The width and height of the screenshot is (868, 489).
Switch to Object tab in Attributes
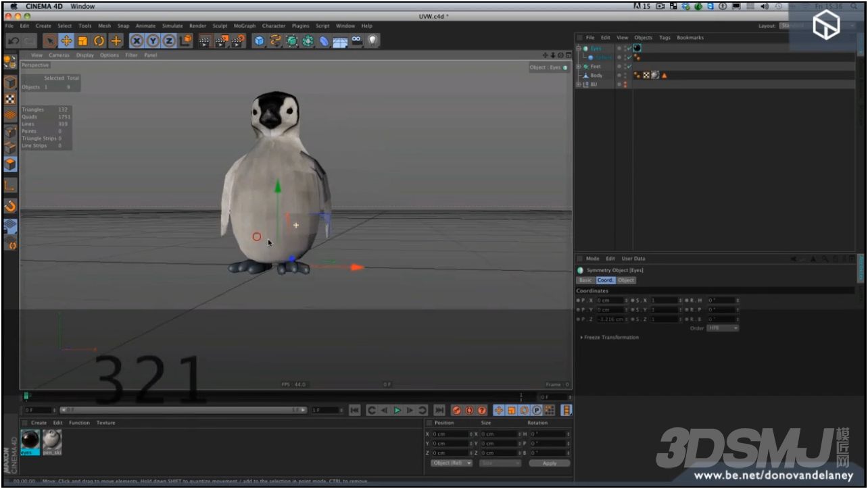[626, 280]
